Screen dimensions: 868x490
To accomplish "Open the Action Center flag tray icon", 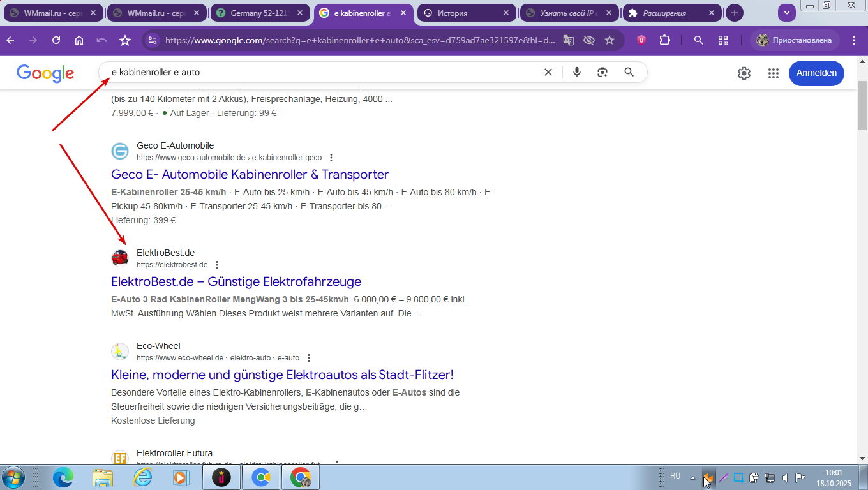I will pos(800,477).
